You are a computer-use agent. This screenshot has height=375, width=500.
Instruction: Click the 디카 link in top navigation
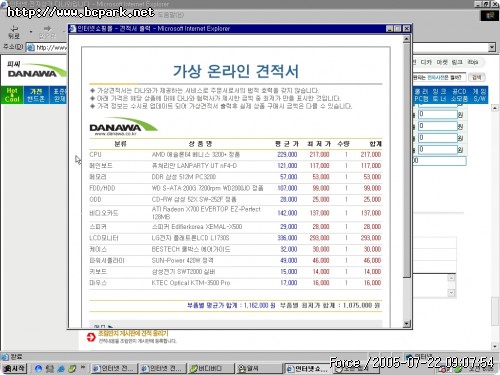[426, 62]
